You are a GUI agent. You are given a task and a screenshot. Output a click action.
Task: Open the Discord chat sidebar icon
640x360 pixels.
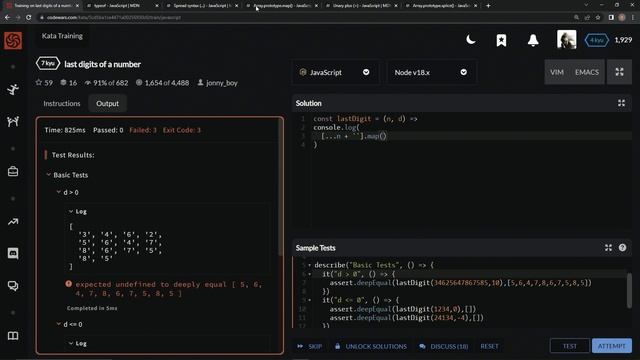13,253
